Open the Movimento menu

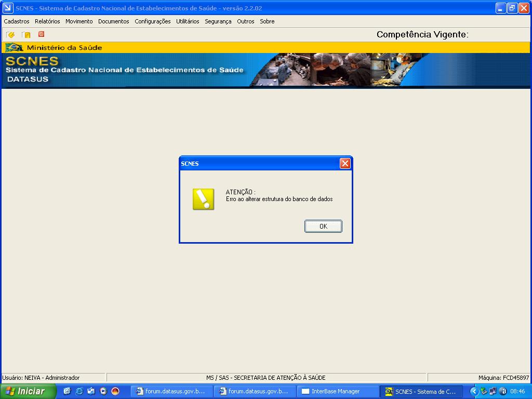(x=79, y=21)
